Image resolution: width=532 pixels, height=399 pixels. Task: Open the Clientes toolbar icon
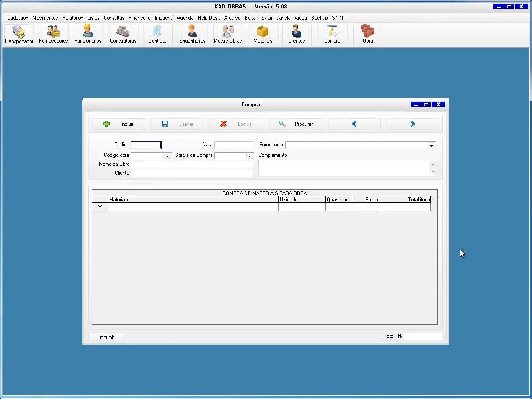296,35
